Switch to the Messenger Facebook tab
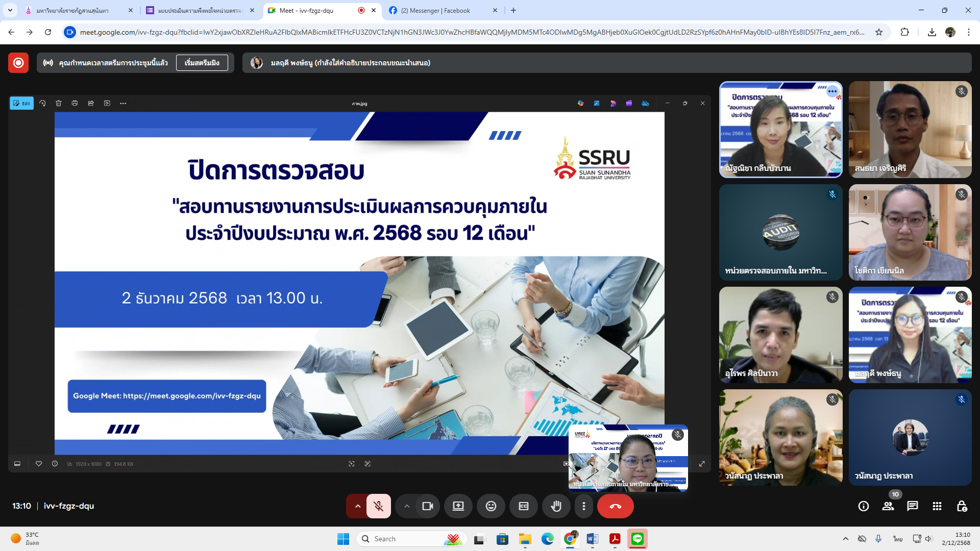Screen dimensions: 980x551 click(x=435, y=10)
